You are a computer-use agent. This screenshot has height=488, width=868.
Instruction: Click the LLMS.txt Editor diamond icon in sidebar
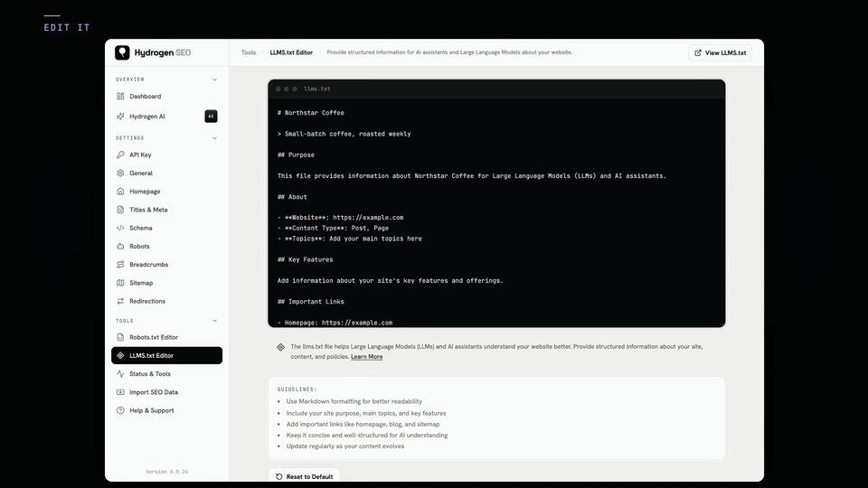pos(120,355)
